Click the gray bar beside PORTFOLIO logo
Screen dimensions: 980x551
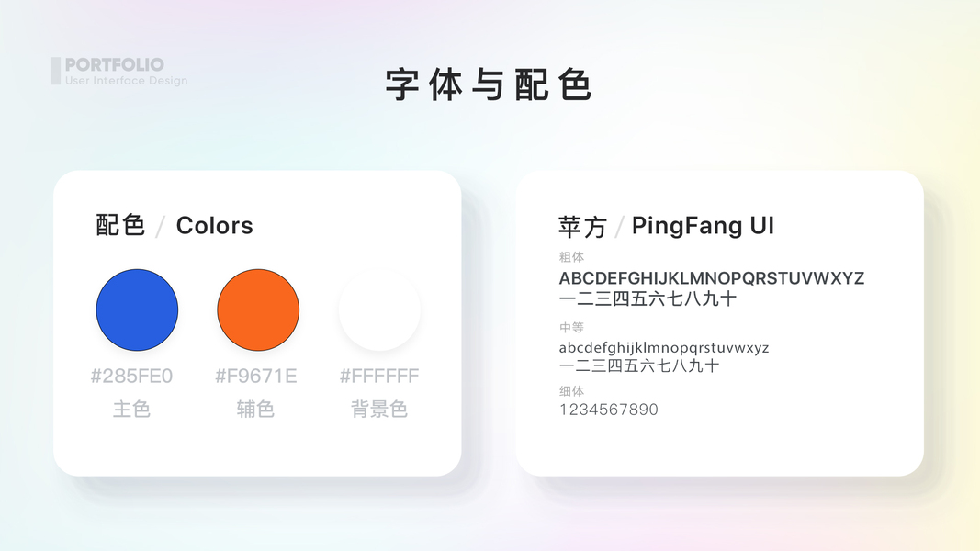(x=56, y=71)
